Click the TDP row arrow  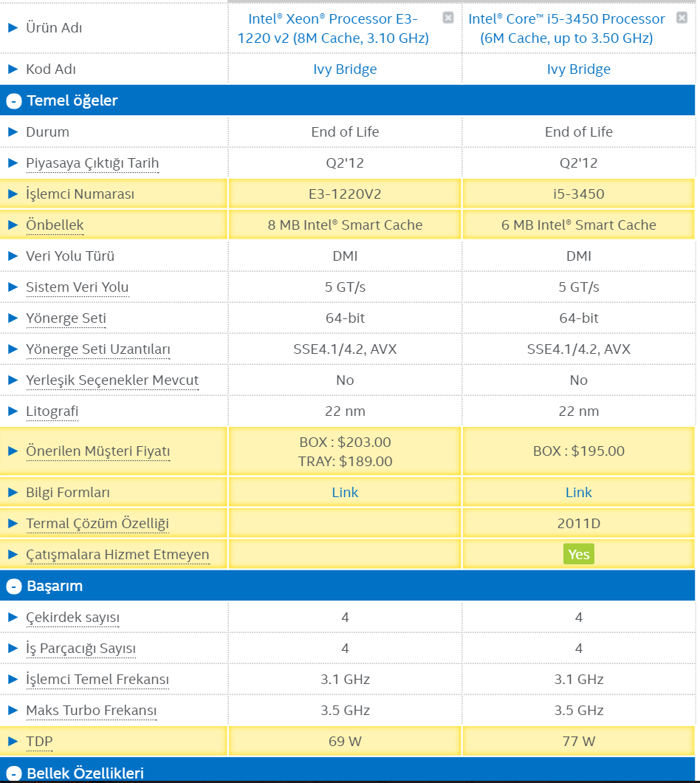13,741
